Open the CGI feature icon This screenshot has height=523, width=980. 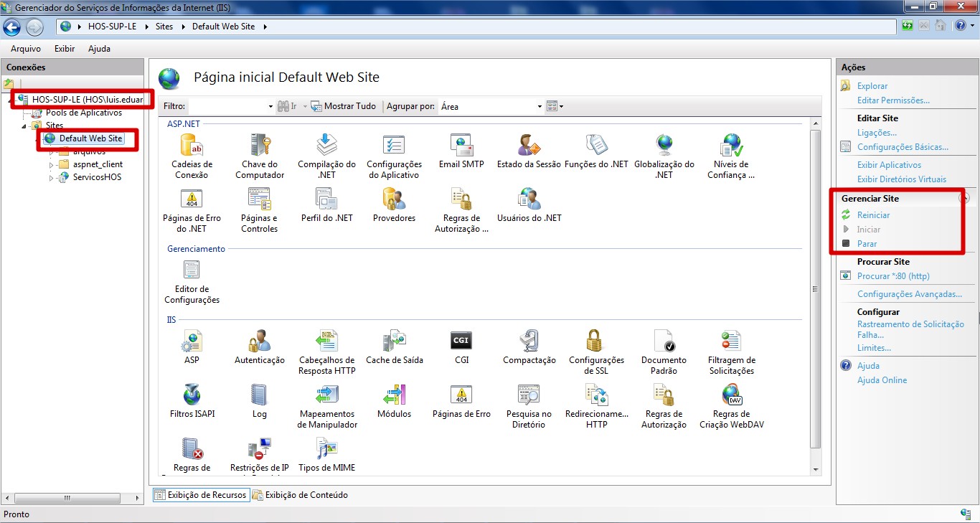[x=461, y=340]
